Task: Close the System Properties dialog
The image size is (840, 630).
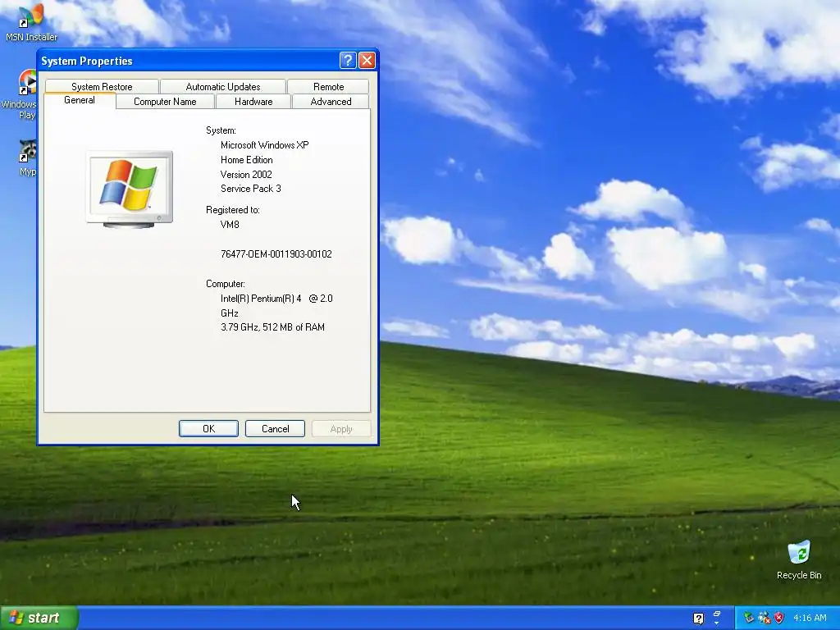Action: coord(367,60)
